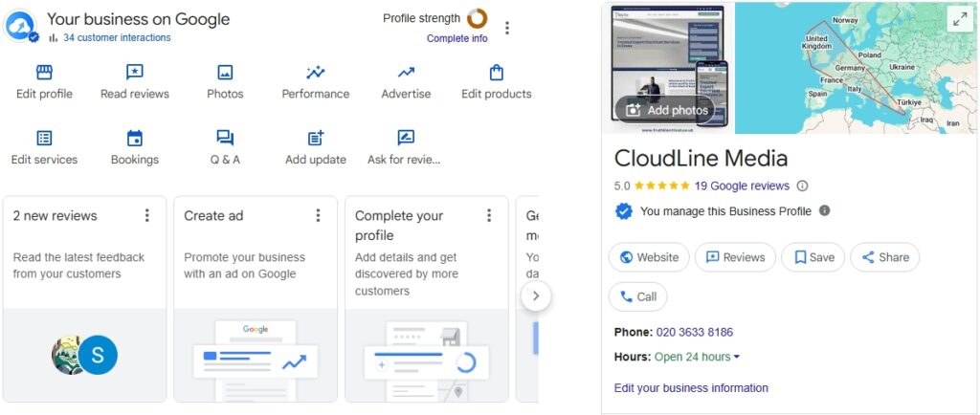Expand the map to full view
The image size is (980, 415).
[959, 19]
